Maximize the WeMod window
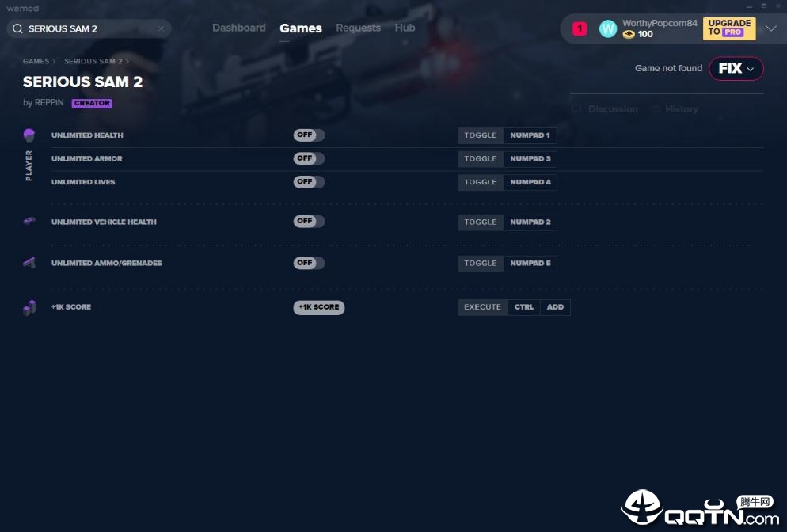787x532 pixels. click(x=764, y=6)
